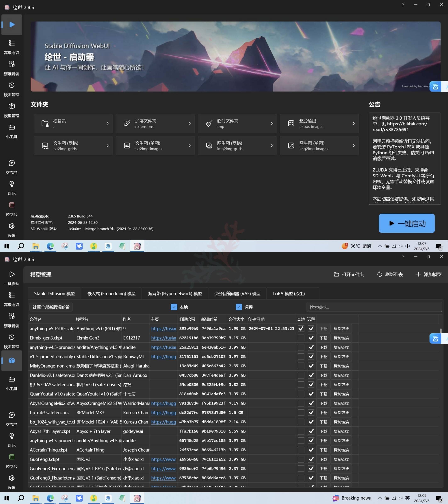Click 打开文件夹 in the 模型管理 header
The image size is (448, 504).
[x=349, y=274]
